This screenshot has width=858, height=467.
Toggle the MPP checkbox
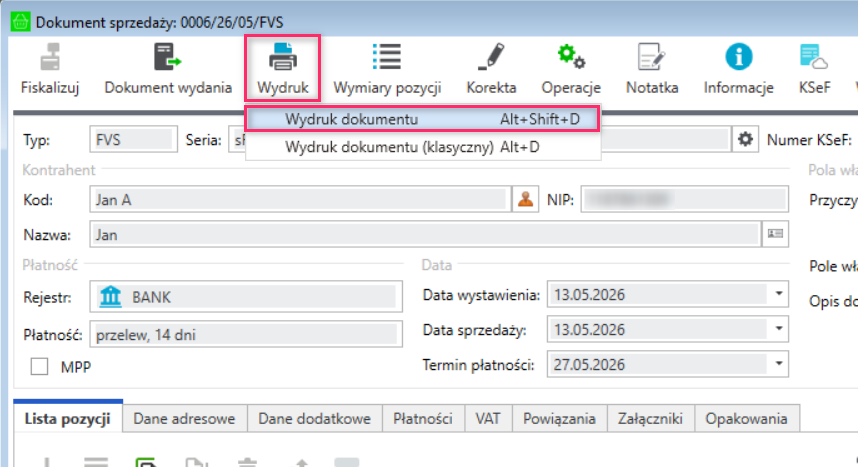click(x=39, y=366)
